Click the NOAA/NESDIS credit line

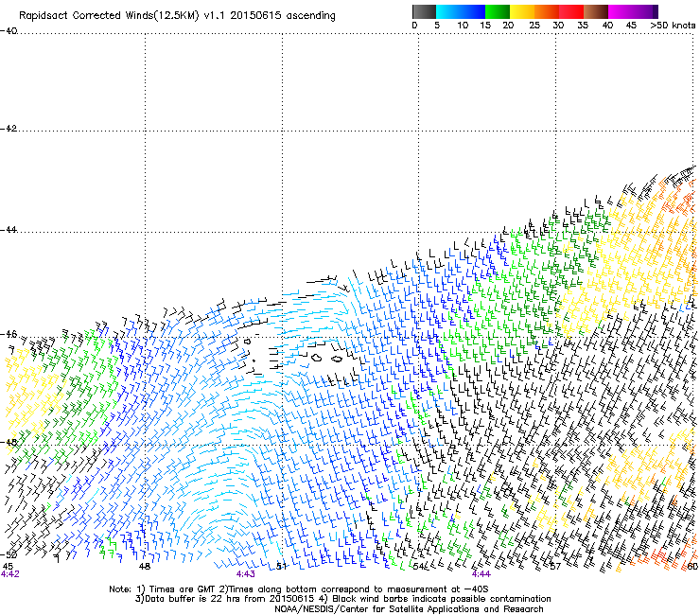click(409, 609)
